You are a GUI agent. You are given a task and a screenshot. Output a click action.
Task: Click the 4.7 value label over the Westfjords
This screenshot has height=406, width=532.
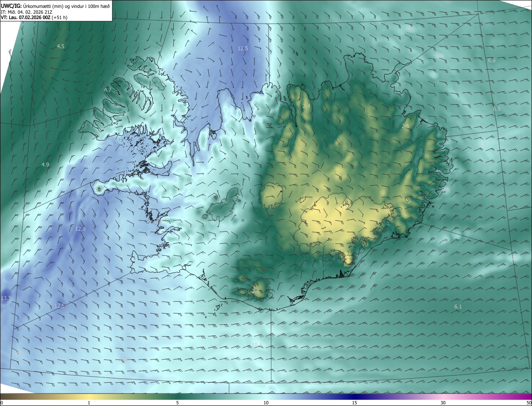108,90
